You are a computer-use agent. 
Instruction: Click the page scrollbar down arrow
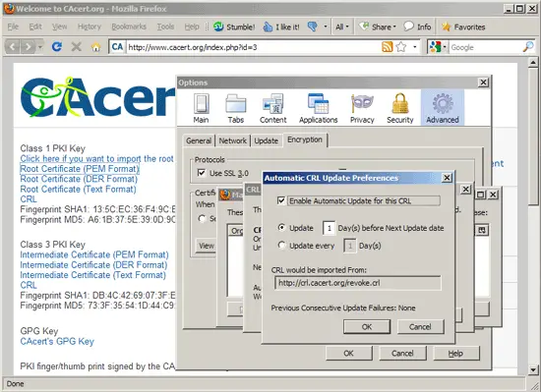click(x=533, y=369)
